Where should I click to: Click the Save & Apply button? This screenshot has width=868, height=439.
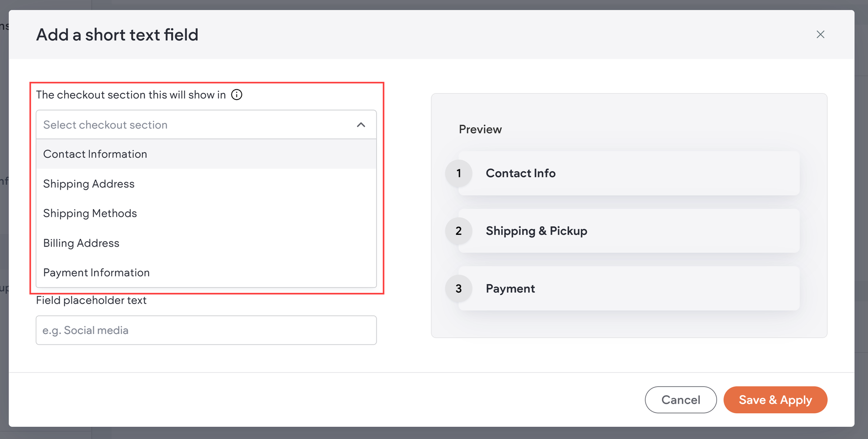click(775, 400)
